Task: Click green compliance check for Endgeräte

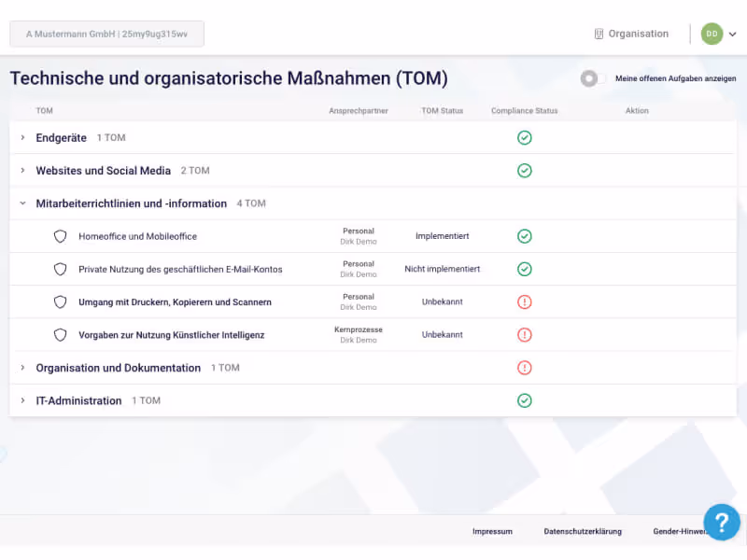Action: coord(525,137)
